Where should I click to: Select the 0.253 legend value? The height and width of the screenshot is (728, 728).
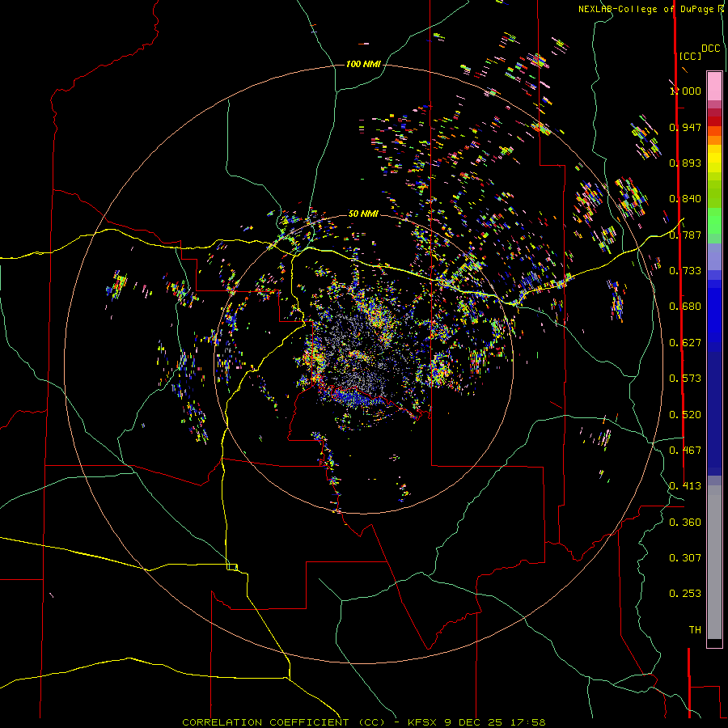tap(685, 594)
